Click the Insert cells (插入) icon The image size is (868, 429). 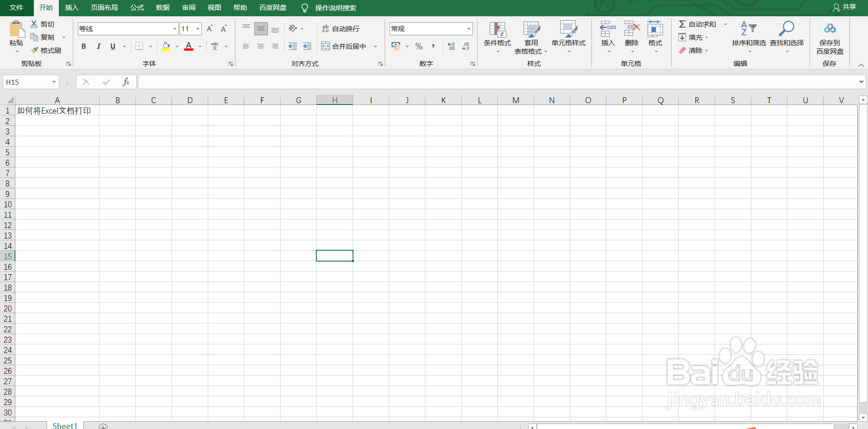pyautogui.click(x=608, y=29)
